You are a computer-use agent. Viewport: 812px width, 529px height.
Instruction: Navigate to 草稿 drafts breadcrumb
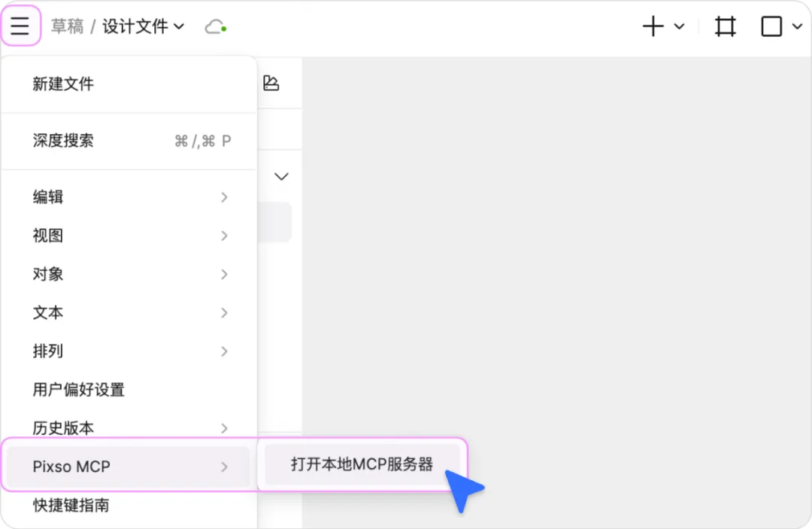pos(68,25)
